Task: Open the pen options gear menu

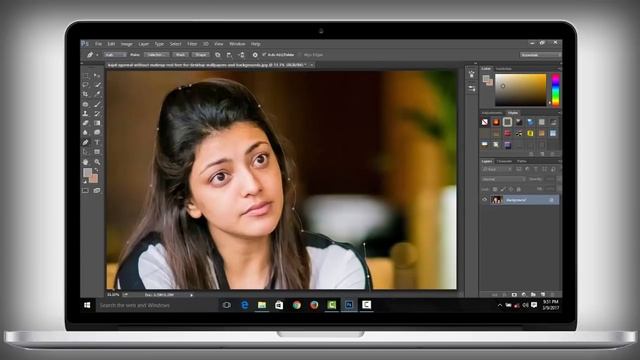Action: click(255, 55)
